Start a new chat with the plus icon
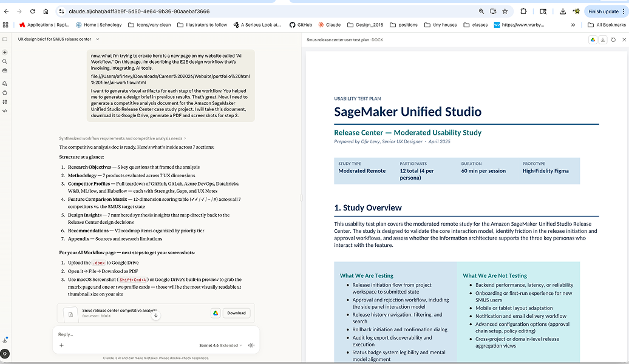 pos(5,53)
